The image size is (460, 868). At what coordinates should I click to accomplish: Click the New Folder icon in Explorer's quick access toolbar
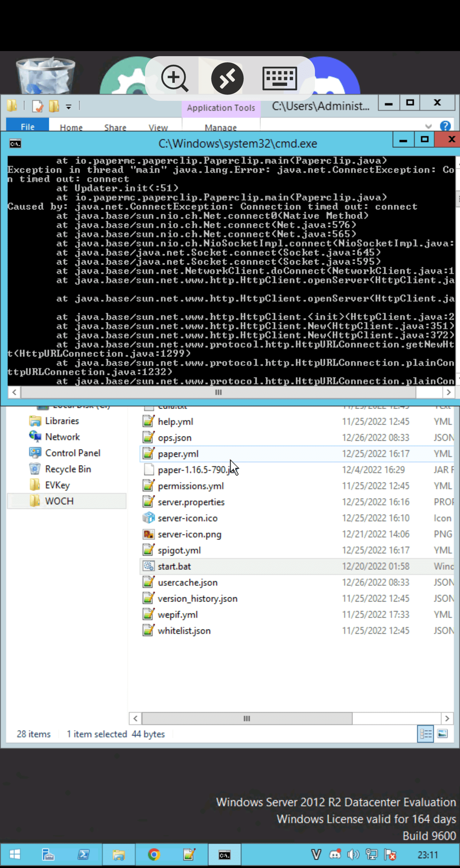point(54,106)
